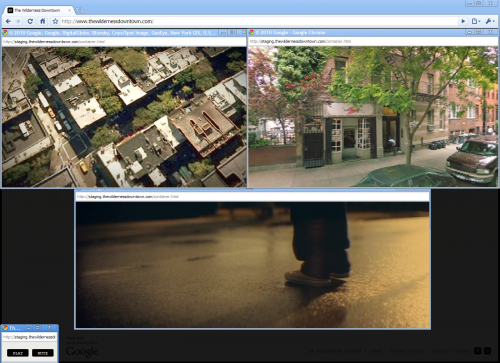Click the Chrome icon in small popup title

point(5,328)
